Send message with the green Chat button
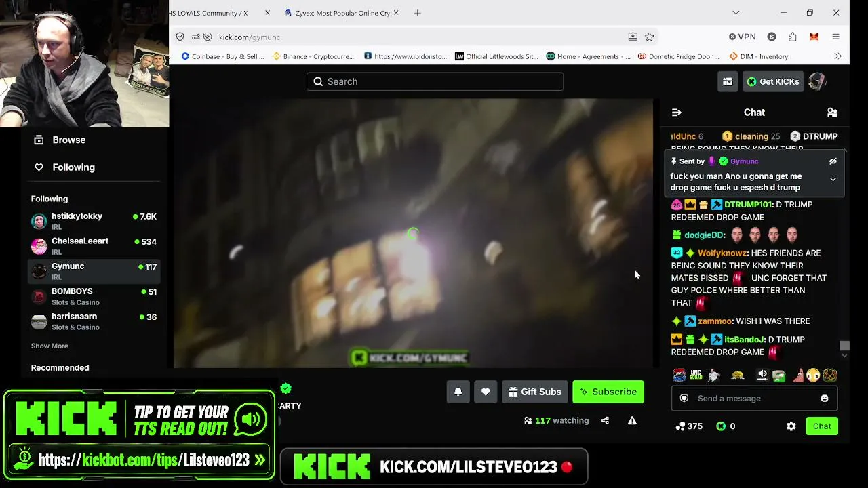Screen dimensions: 868x488 coord(822,426)
